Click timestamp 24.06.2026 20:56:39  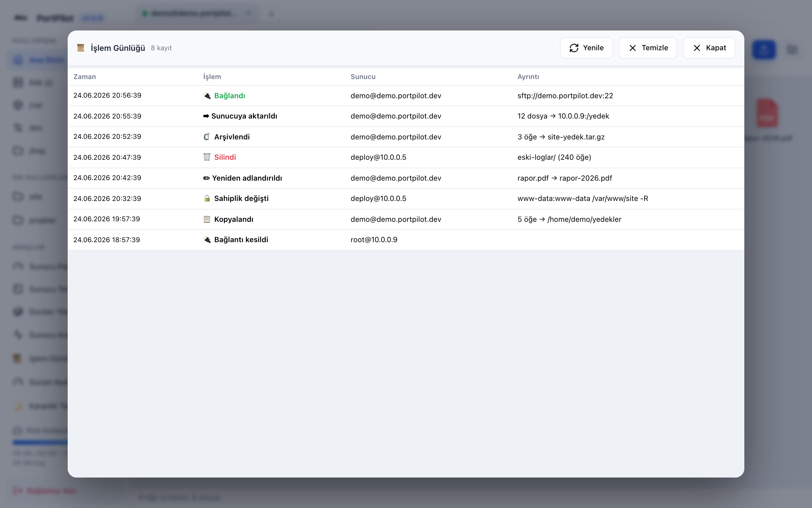point(107,95)
